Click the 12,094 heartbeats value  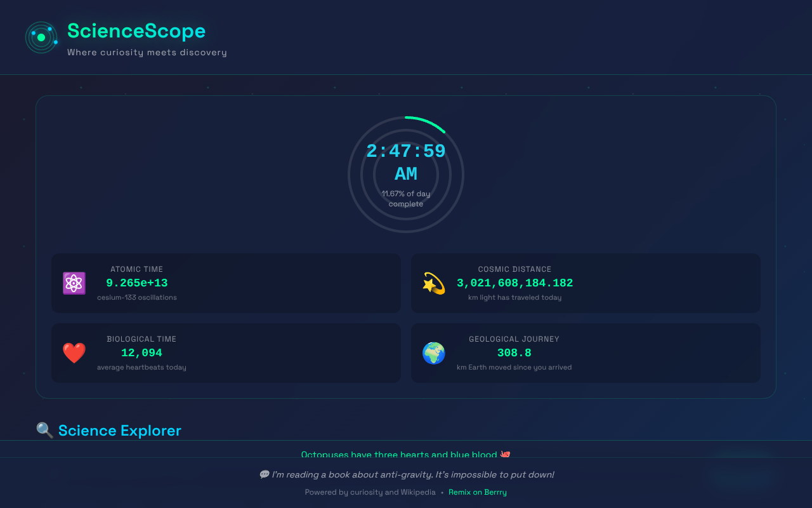point(141,353)
